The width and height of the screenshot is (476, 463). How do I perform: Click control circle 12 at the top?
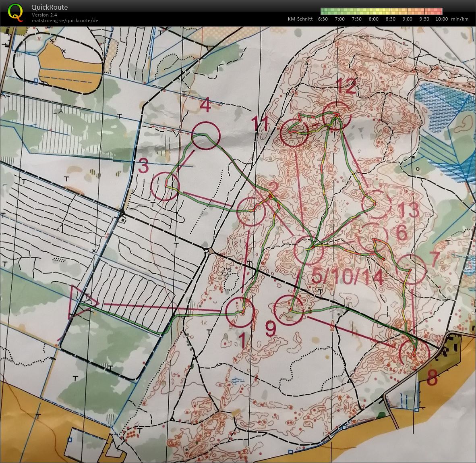pos(337,116)
